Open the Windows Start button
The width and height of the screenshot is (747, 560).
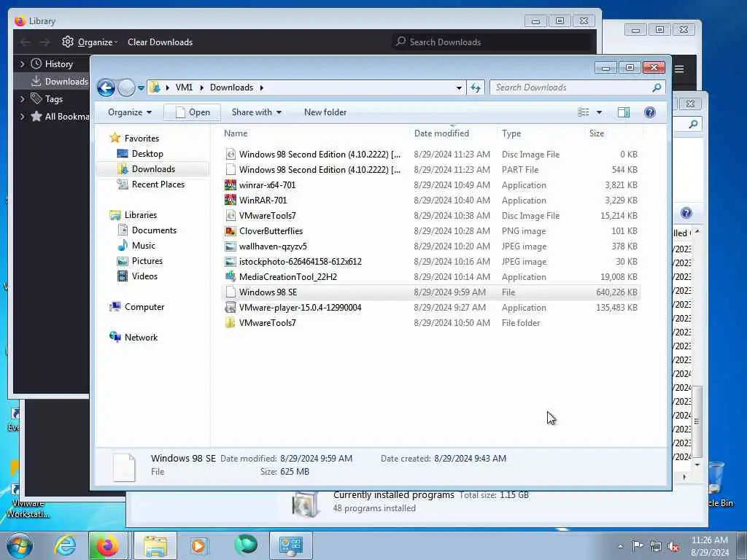click(x=20, y=545)
